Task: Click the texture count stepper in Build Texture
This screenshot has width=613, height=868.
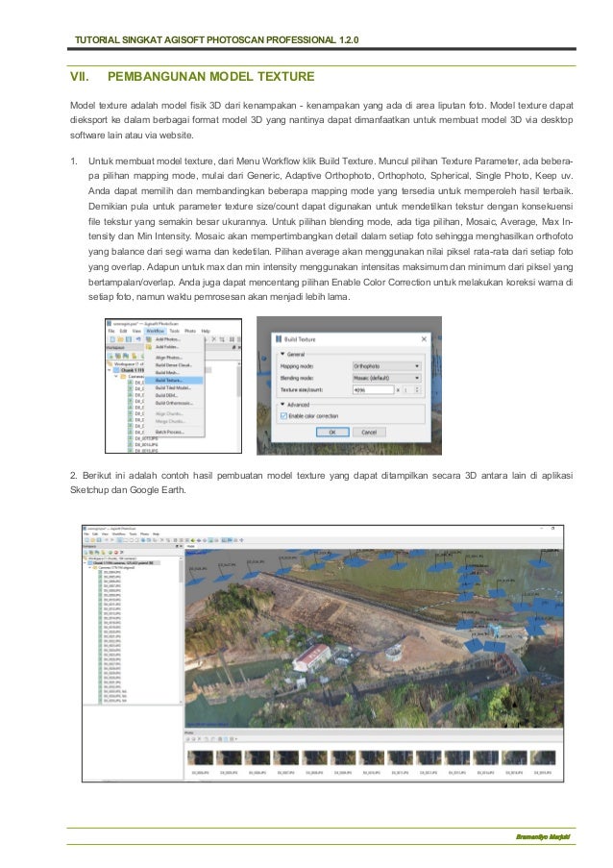Action: click(417, 389)
